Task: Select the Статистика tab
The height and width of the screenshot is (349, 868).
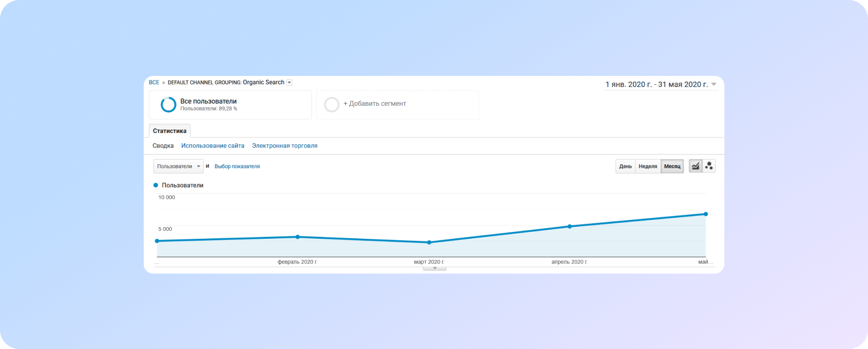Action: (x=170, y=131)
